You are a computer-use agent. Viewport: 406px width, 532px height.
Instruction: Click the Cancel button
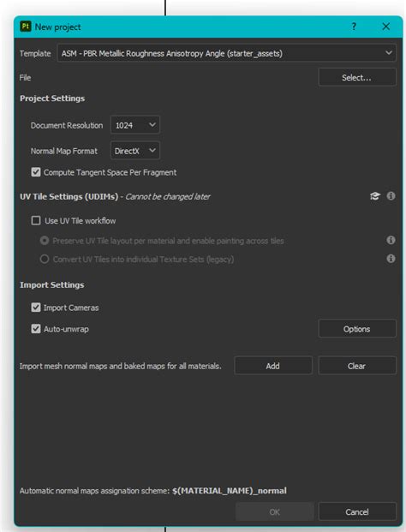[357, 511]
